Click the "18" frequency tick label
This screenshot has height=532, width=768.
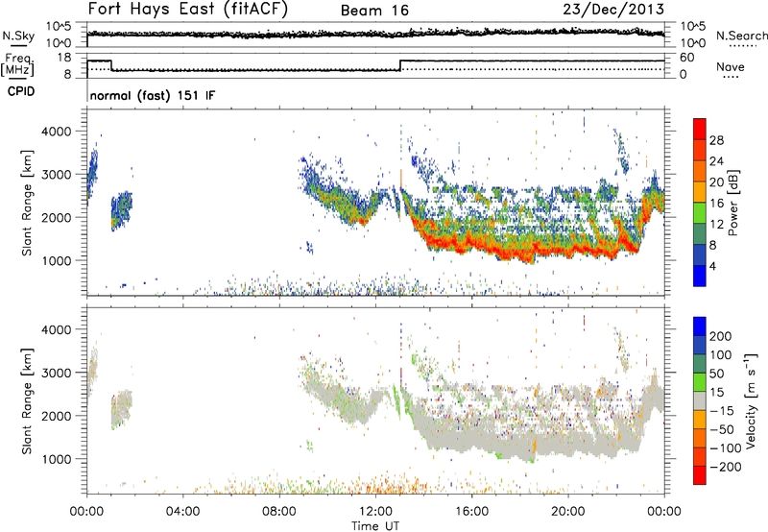click(63, 58)
